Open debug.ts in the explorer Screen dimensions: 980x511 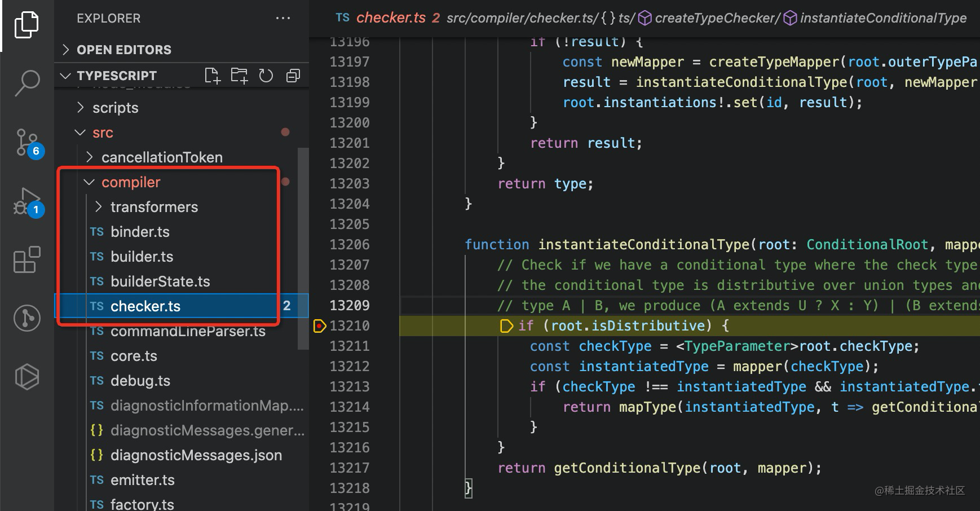pyautogui.click(x=140, y=381)
